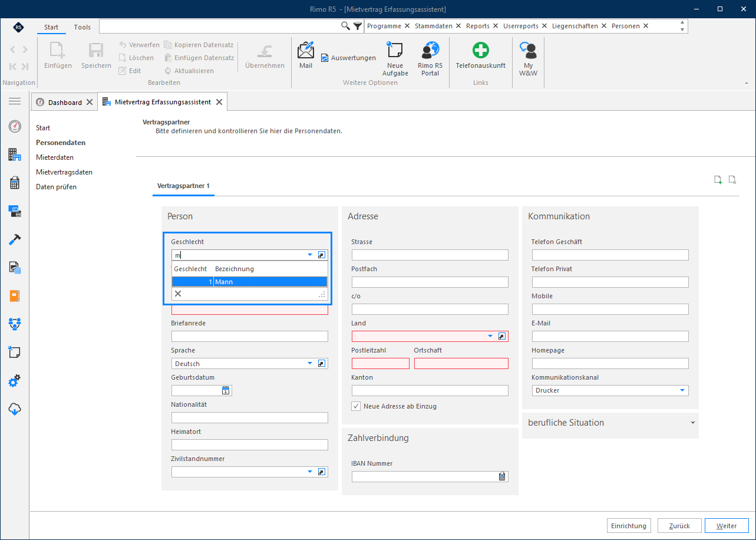The width and height of the screenshot is (756, 540).
Task: Close the Mietvertrag Erfassungsassistent tab
Action: tap(219, 102)
